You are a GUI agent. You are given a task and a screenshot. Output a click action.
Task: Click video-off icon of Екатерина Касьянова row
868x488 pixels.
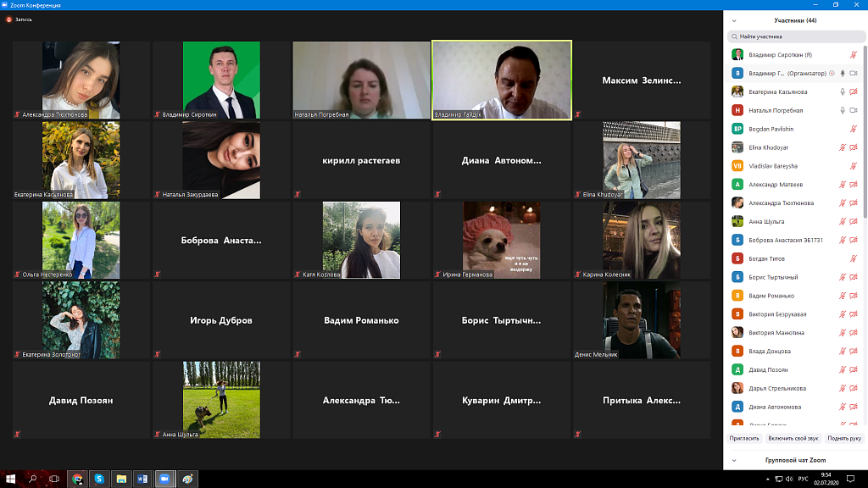pos(854,91)
